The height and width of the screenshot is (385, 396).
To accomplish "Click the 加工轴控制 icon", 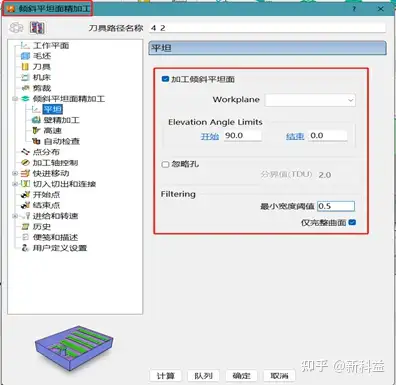I will click(25, 163).
